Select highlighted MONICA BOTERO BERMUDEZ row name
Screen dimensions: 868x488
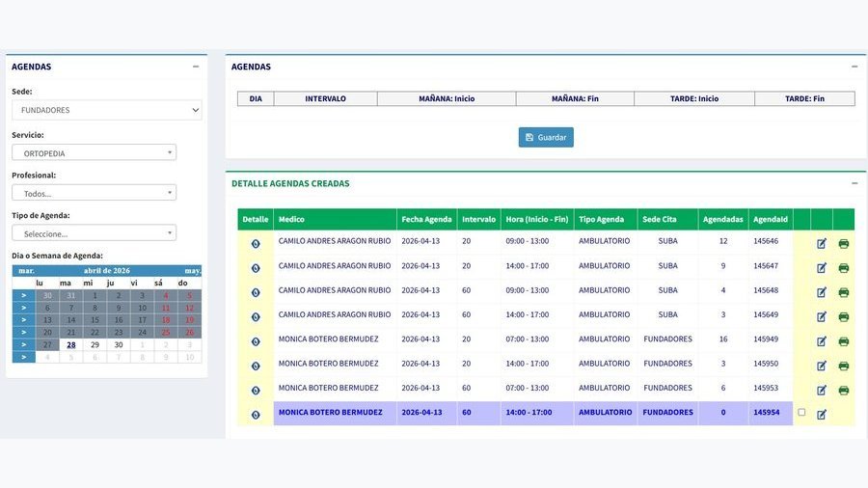(x=331, y=412)
